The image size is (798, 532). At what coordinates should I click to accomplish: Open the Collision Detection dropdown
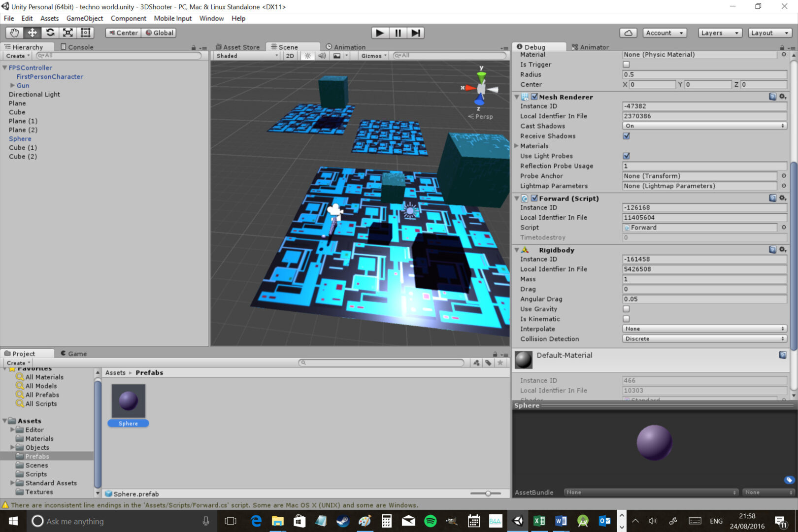click(704, 339)
